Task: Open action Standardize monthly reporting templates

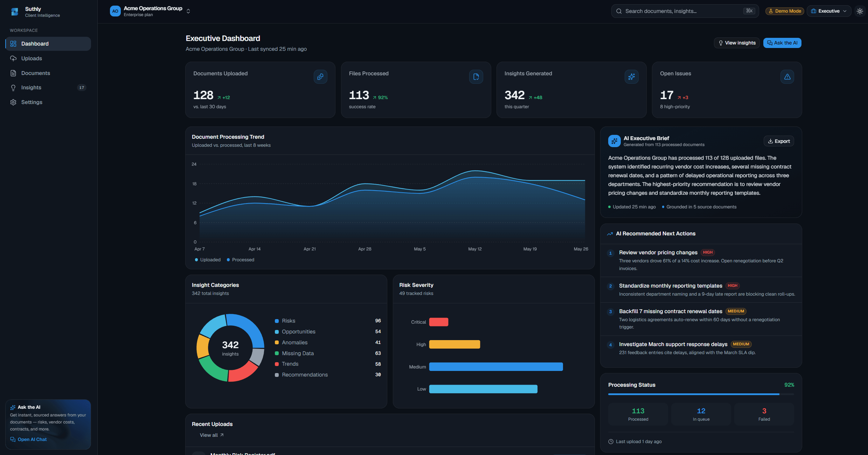Action: [701, 290]
